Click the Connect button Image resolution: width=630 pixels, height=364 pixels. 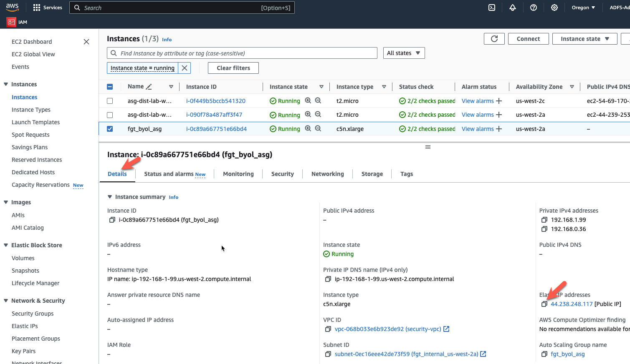[x=528, y=39]
